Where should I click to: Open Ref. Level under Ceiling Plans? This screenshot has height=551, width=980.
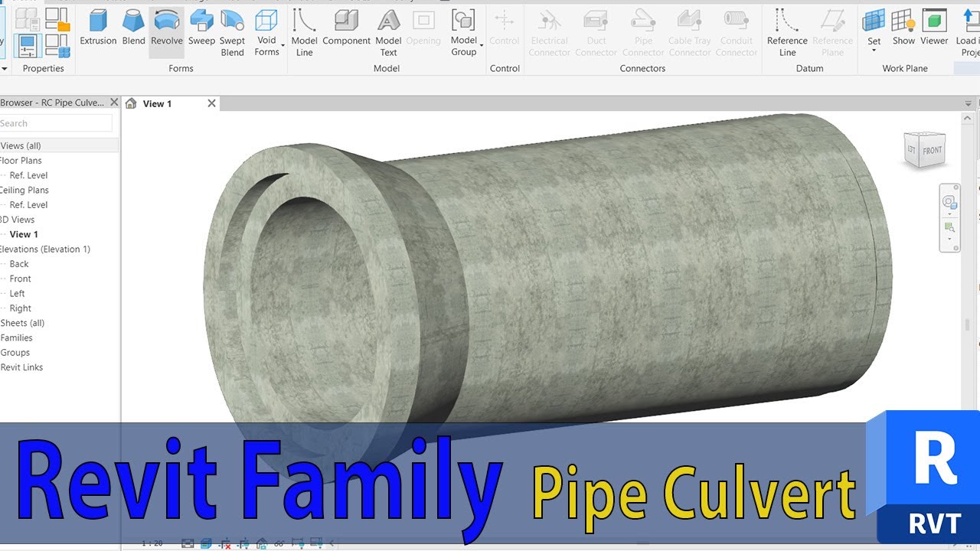[x=28, y=204]
